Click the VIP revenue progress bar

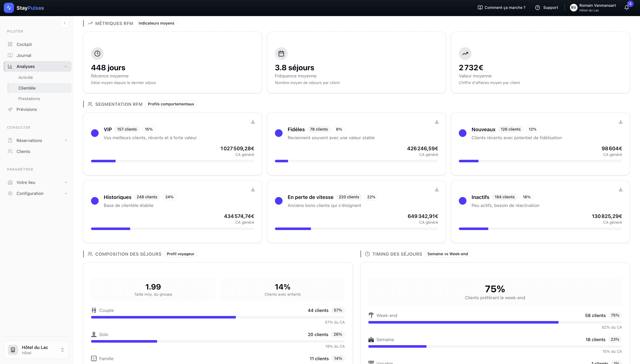pos(172,161)
